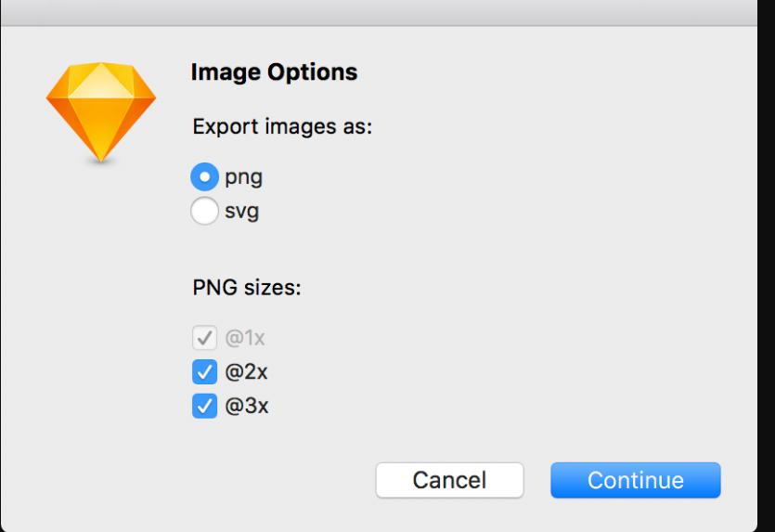Click the '@2x' label text
Viewport: 775px width, 532px height.
pyautogui.click(x=246, y=371)
